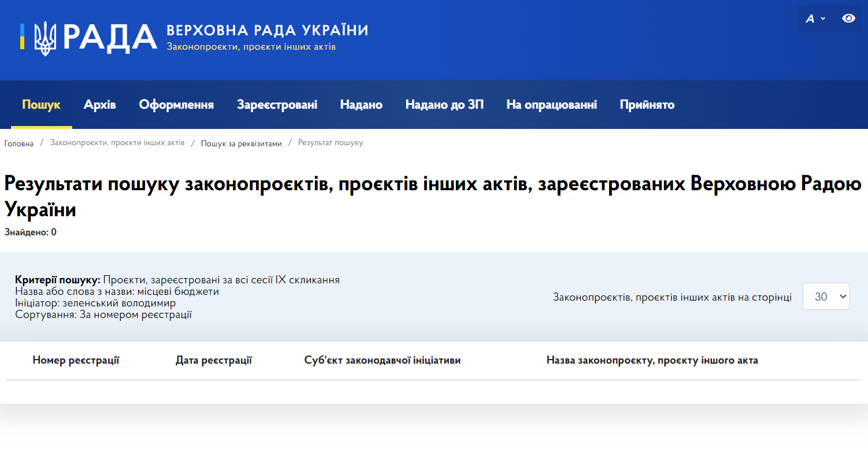
Task: Switch to the Прийнято tab
Action: (647, 105)
